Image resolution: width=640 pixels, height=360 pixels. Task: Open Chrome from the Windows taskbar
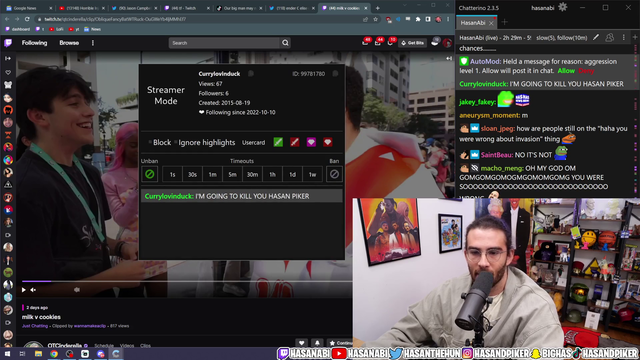pyautogui.click(x=54, y=354)
